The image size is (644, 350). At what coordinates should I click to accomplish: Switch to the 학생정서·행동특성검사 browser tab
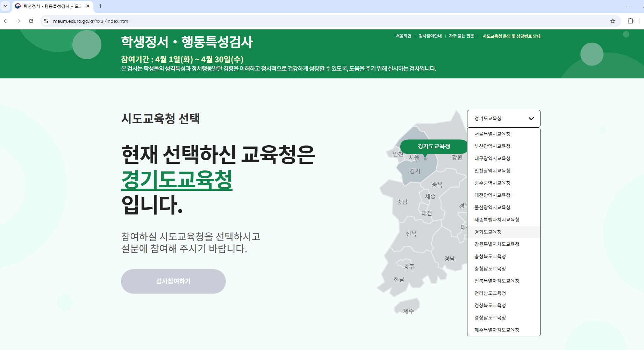[x=52, y=6]
